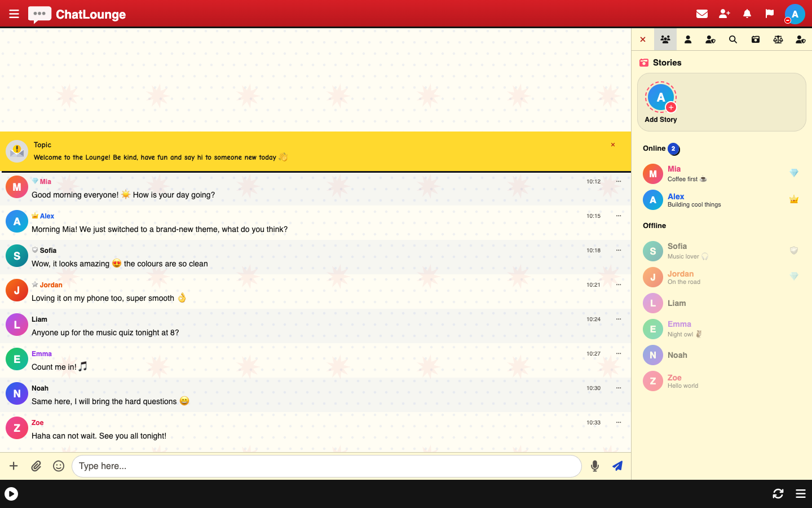Open the bottom bar list menu
Image resolution: width=812 pixels, height=508 pixels.
tap(801, 494)
